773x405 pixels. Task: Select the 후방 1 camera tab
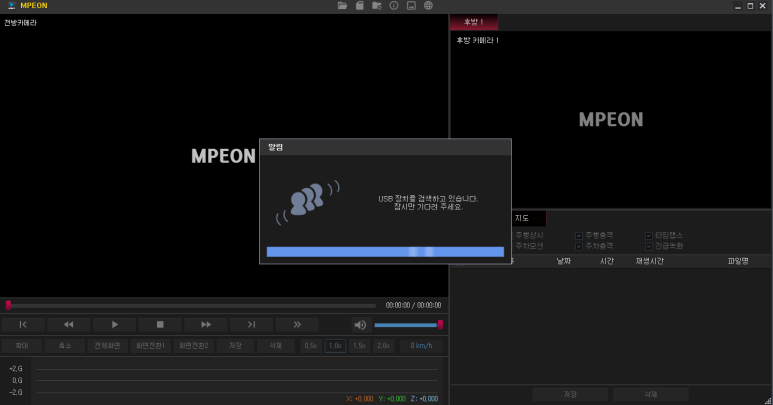coord(474,22)
